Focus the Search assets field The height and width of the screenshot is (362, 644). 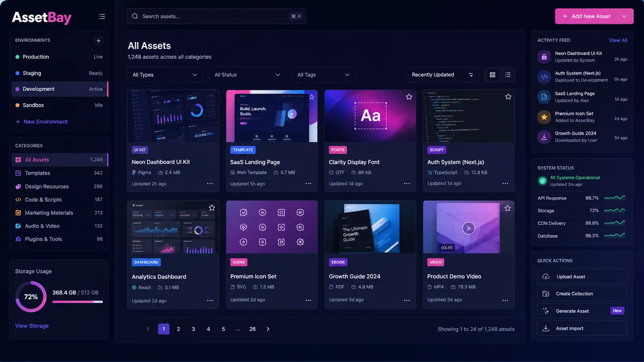[x=217, y=16]
